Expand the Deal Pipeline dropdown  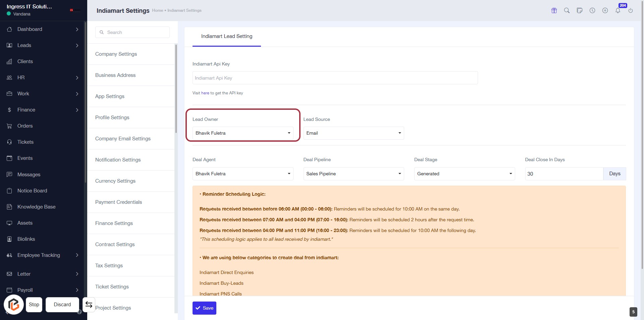(x=354, y=174)
